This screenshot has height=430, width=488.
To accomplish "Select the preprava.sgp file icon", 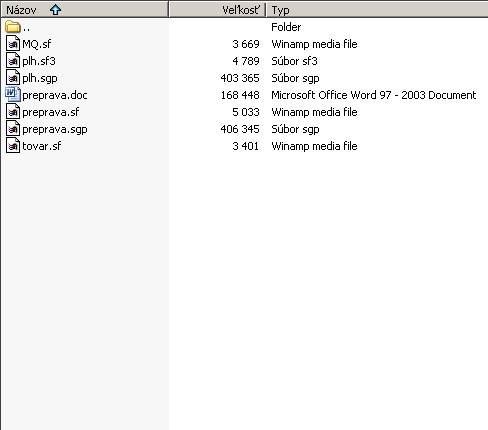I will pos(13,129).
